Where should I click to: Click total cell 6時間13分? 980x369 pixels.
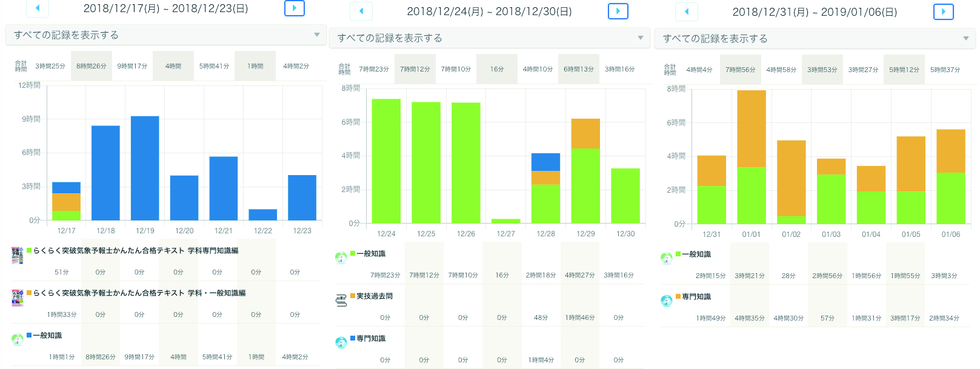coord(579,69)
